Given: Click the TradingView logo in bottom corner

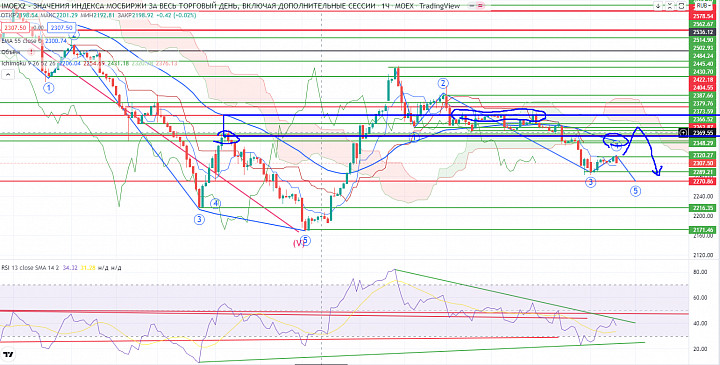Looking at the screenshot, I should [8, 355].
